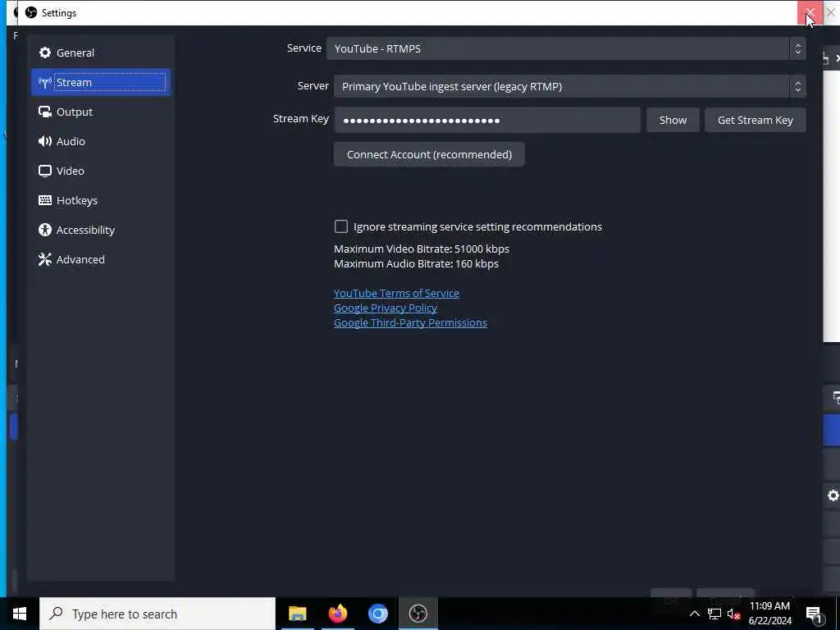This screenshot has height=630, width=840.
Task: Open the General settings section
Action: [x=101, y=52]
